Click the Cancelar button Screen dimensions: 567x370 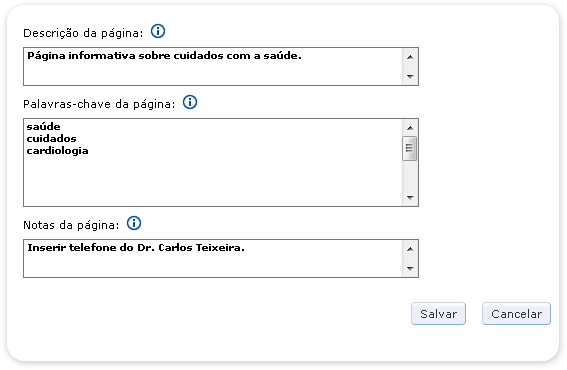click(x=516, y=314)
